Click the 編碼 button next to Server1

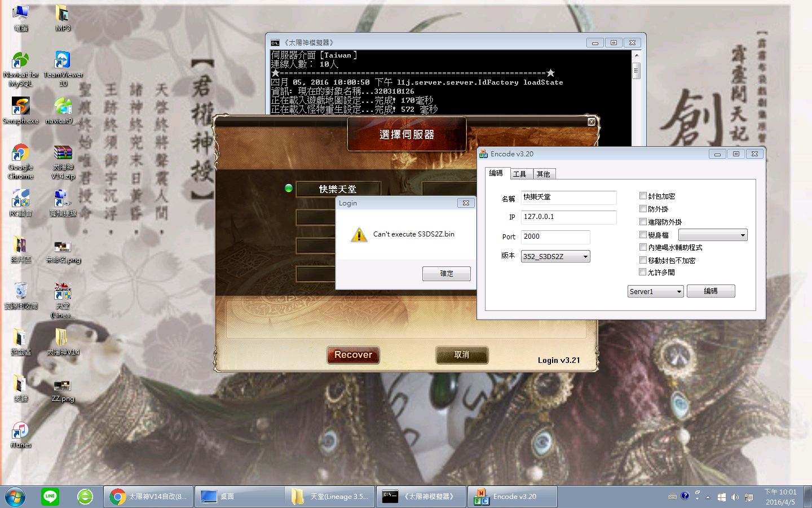711,291
